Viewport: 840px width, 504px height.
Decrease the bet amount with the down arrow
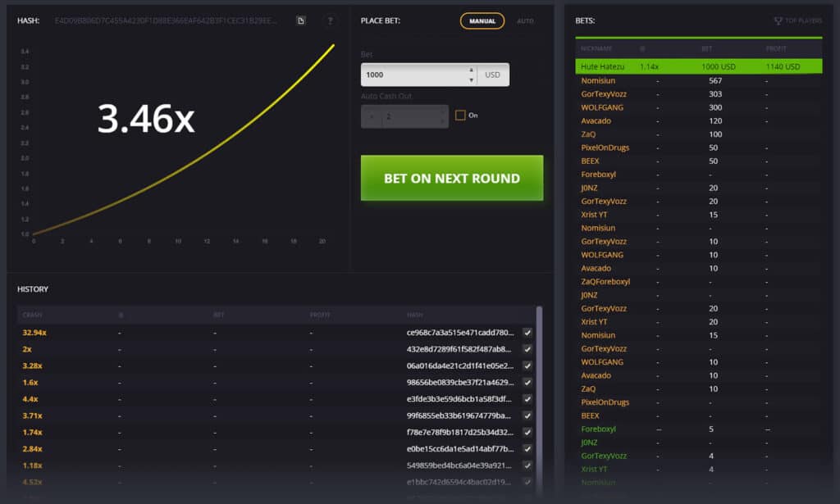(x=471, y=79)
